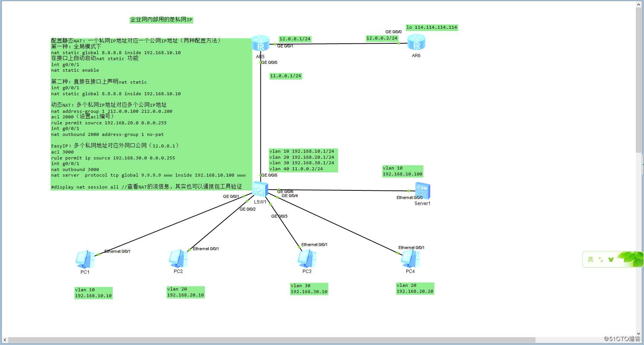The image size is (644, 345).
Task: Click the VLAN interface address list label
Action: coord(303,160)
